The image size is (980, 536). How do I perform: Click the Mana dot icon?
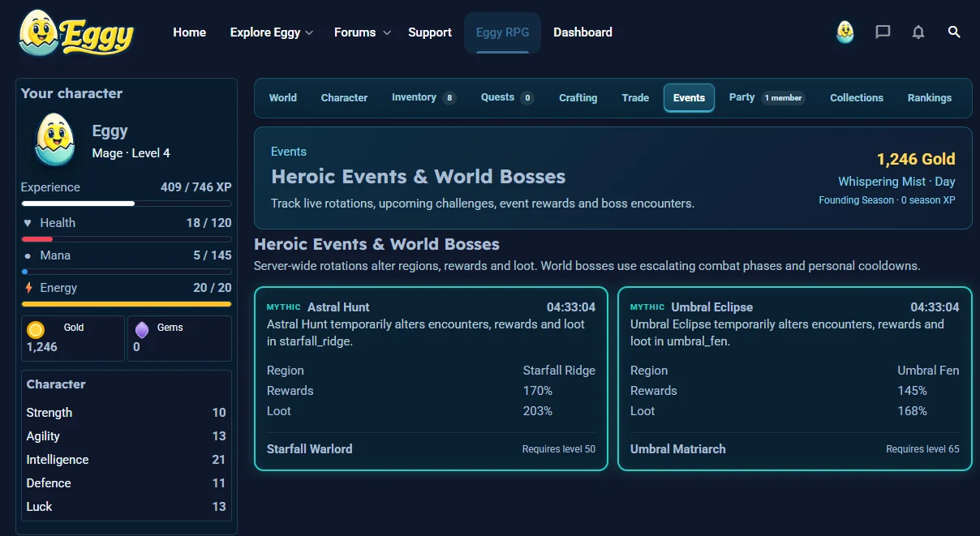coord(28,256)
